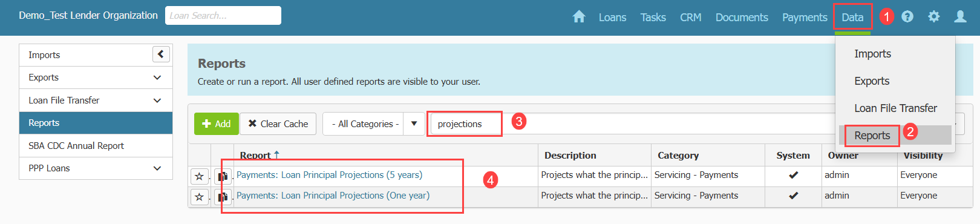Image resolution: width=980 pixels, height=224 pixels.
Task: Focus the Loan Search input field
Action: point(223,16)
